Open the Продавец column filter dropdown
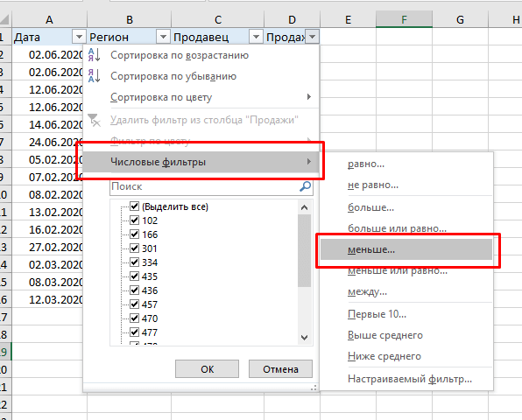The height and width of the screenshot is (420, 522). pyautogui.click(x=256, y=37)
